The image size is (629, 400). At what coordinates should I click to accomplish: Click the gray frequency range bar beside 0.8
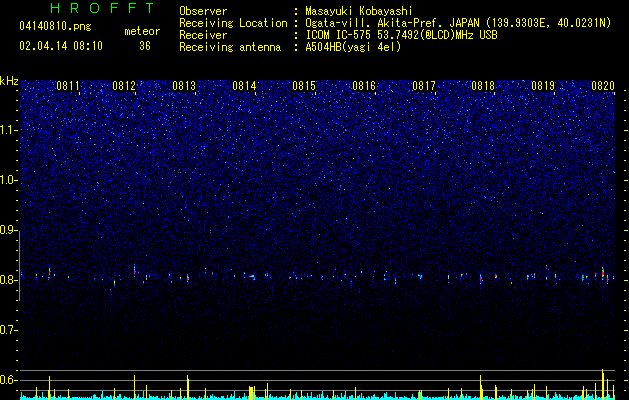20,266
